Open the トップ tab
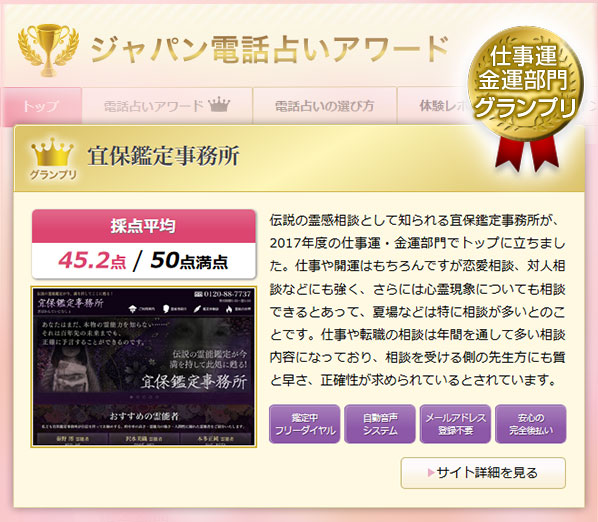 [x=41, y=106]
